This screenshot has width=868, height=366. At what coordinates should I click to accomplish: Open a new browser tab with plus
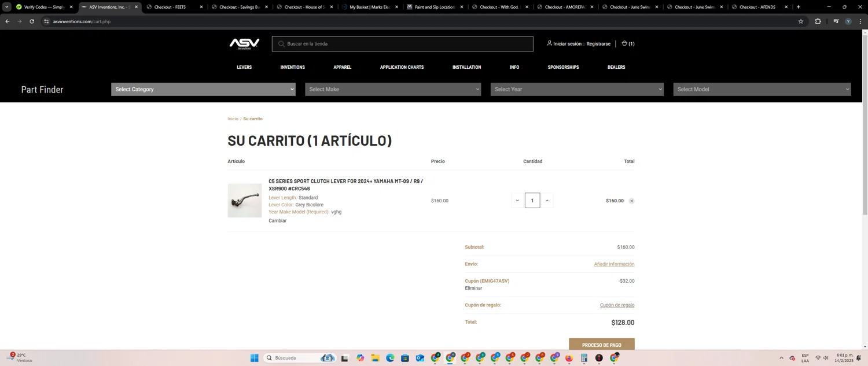(x=798, y=7)
